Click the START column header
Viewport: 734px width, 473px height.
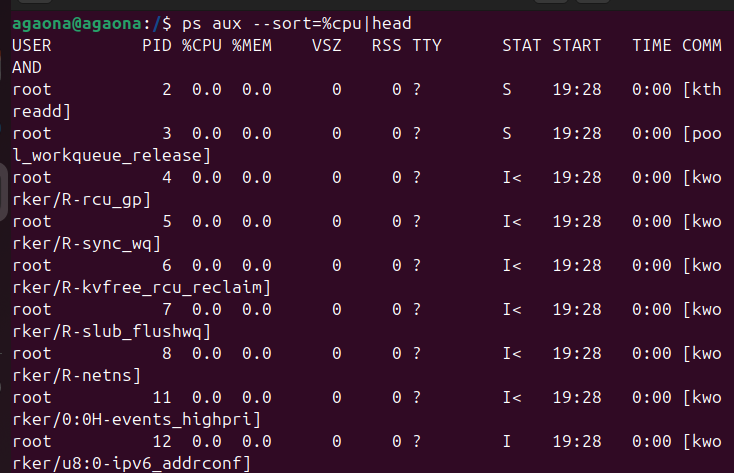[x=577, y=46]
